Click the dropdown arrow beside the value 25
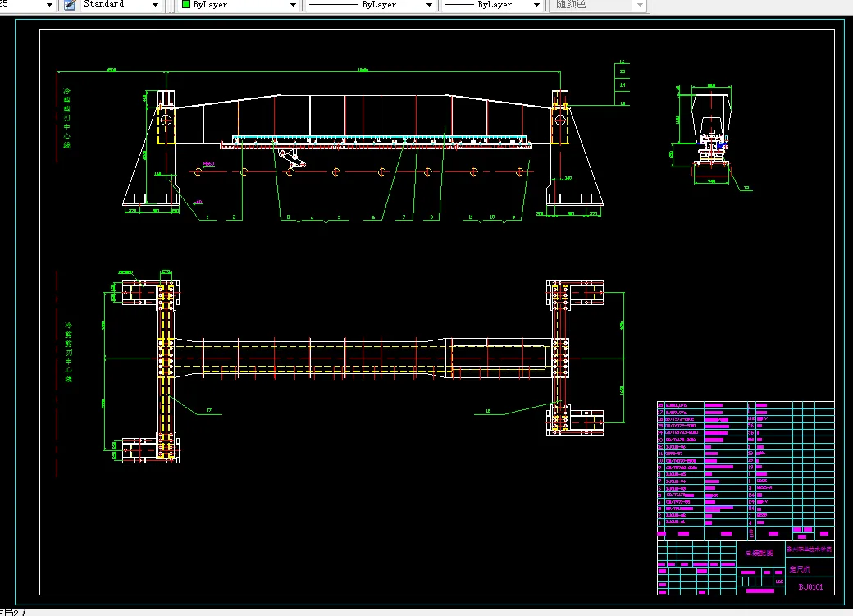Image resolution: width=853 pixels, height=616 pixels. [x=48, y=5]
